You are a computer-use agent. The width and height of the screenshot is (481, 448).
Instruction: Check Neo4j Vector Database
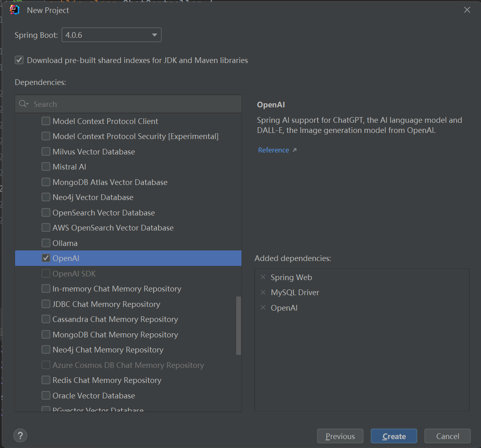pyautogui.click(x=46, y=197)
